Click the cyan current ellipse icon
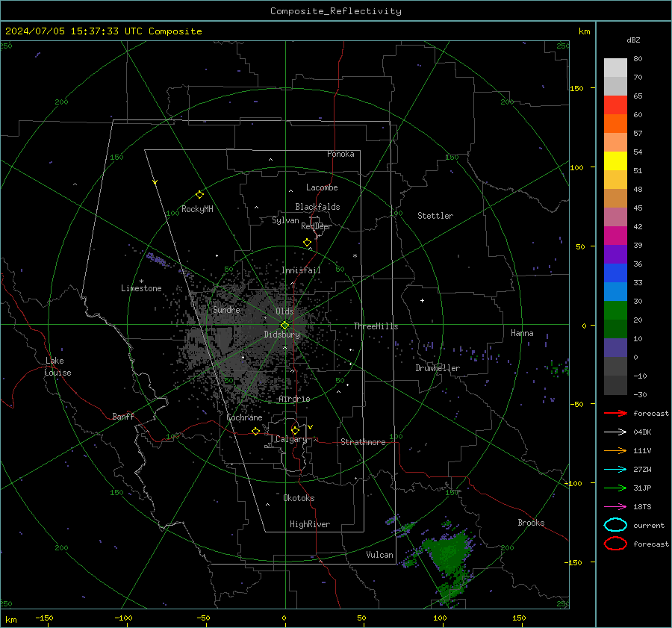Image resolution: width=672 pixels, height=628 pixels. [x=615, y=525]
